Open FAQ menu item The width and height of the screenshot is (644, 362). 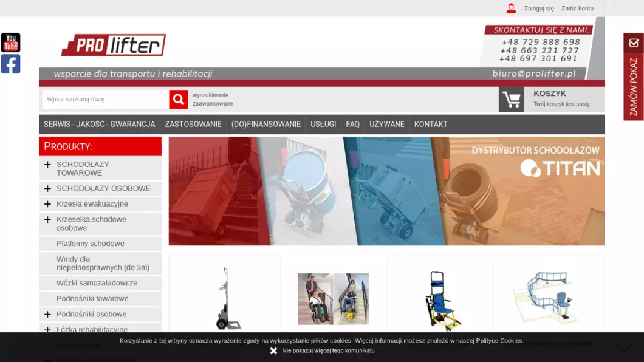tap(353, 125)
